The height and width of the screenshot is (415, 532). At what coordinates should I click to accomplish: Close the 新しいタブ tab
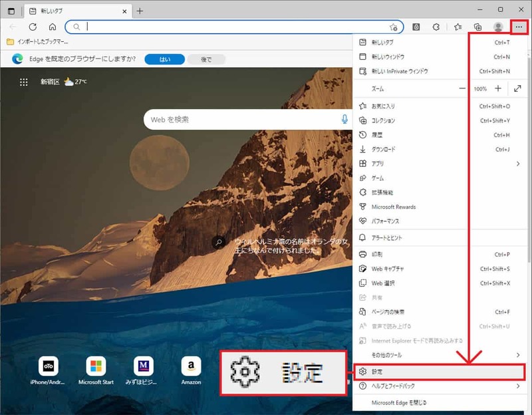point(124,11)
